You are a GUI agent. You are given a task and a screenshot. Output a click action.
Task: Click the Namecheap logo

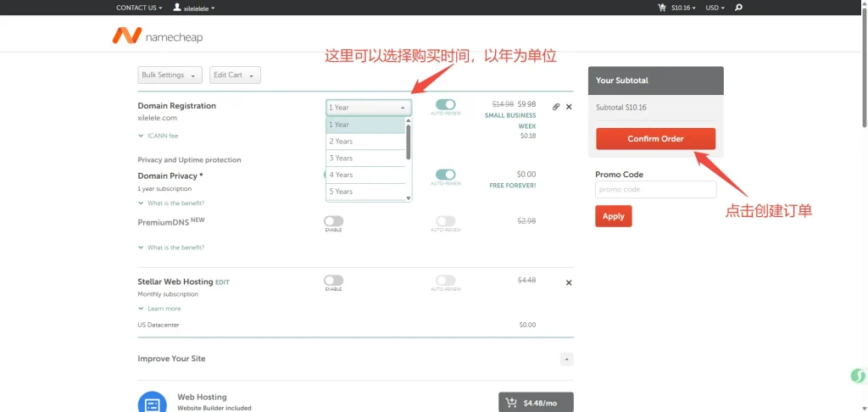157,36
